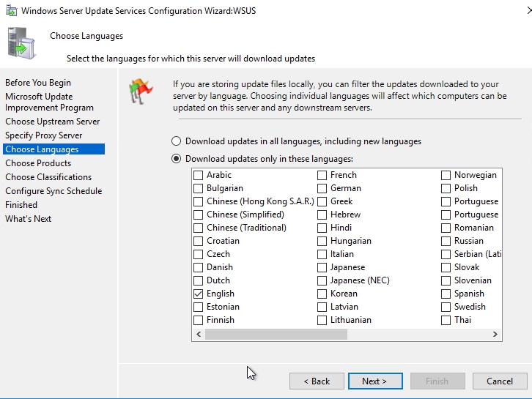Image resolution: width=532 pixels, height=399 pixels.
Task: Go back with the Back button
Action: coord(317,381)
